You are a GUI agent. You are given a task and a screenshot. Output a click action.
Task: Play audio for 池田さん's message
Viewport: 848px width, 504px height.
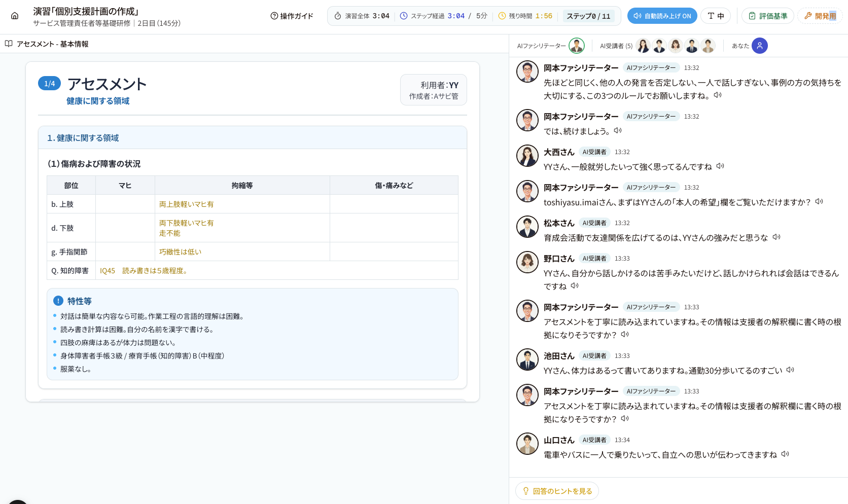pos(790,370)
